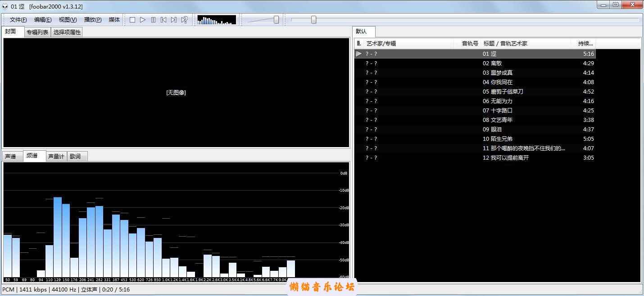The height and width of the screenshot is (296, 644).
Task: Sort by the 音轨号 column header
Action: [x=470, y=44]
